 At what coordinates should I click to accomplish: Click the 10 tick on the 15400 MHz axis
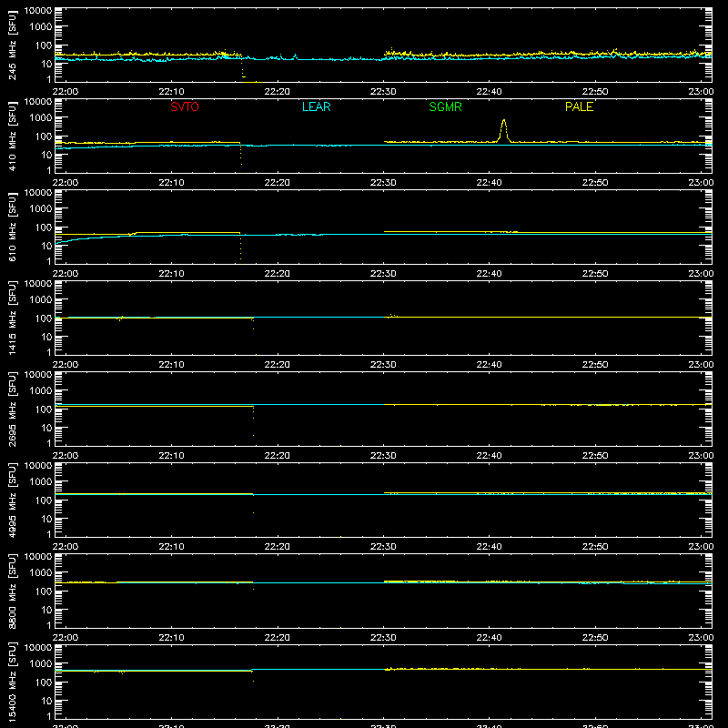[x=47, y=701]
